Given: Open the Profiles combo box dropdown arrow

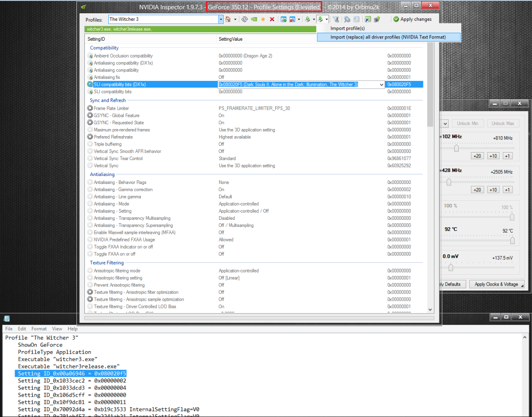Looking at the screenshot, I should coord(221,19).
